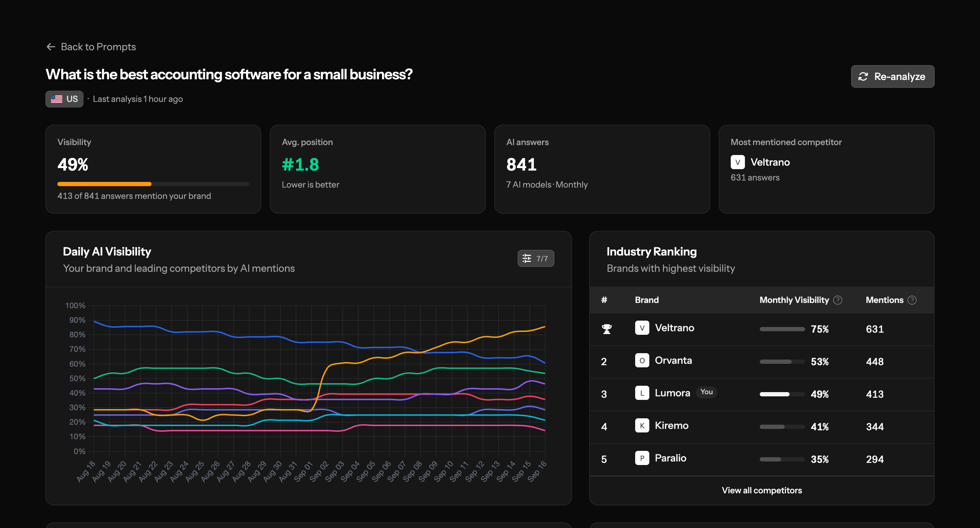Click the 631 answers text

(755, 178)
